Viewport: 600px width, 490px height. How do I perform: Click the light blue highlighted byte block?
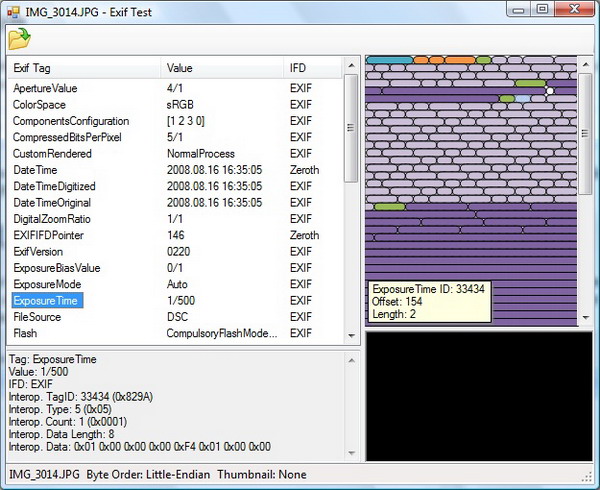pyautogui.click(x=523, y=99)
